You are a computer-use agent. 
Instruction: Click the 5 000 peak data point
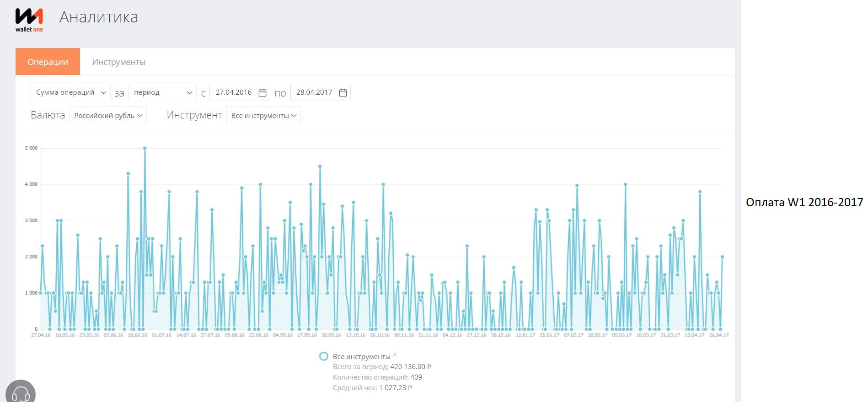click(145, 148)
